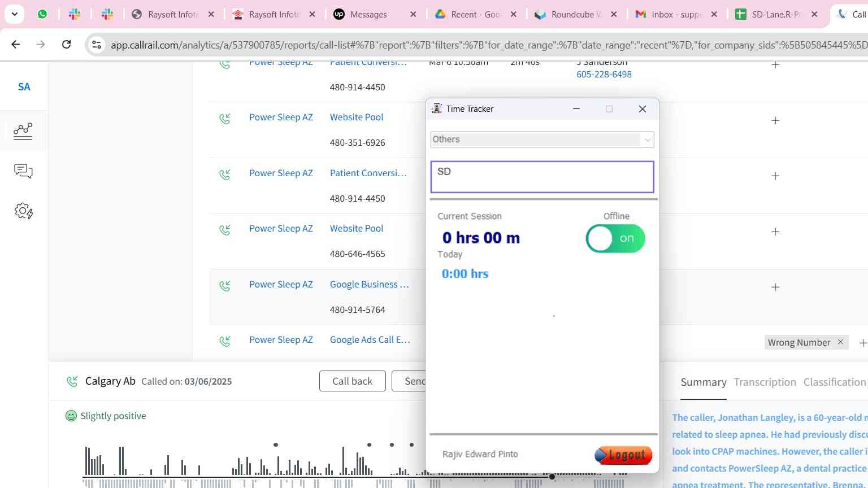This screenshot has height=488, width=868.
Task: Jump to first waveform highlight marker dot
Action: pos(276,445)
